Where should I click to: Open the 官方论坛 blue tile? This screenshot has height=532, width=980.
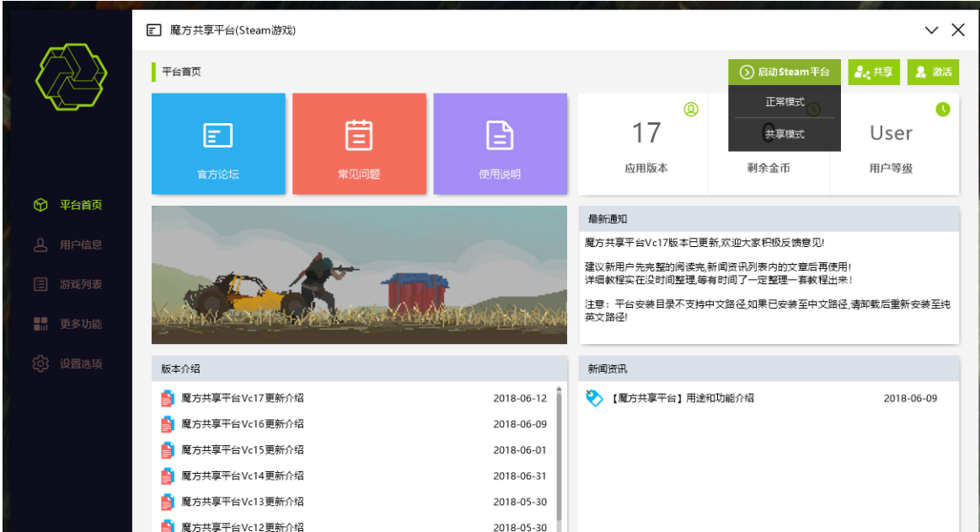(x=218, y=144)
